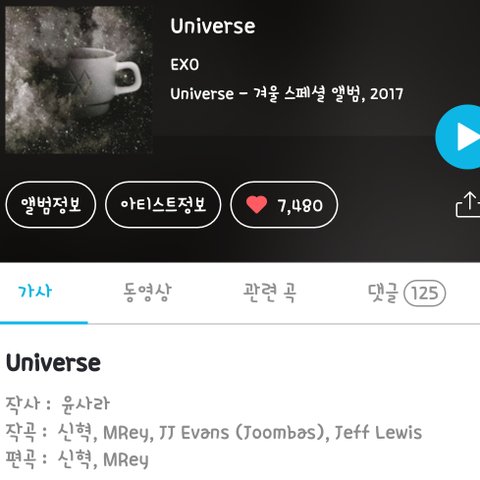The image size is (480, 480).
Task: Open the Universe 겨울 스페셜 앨범 link
Action: [x=287, y=94]
